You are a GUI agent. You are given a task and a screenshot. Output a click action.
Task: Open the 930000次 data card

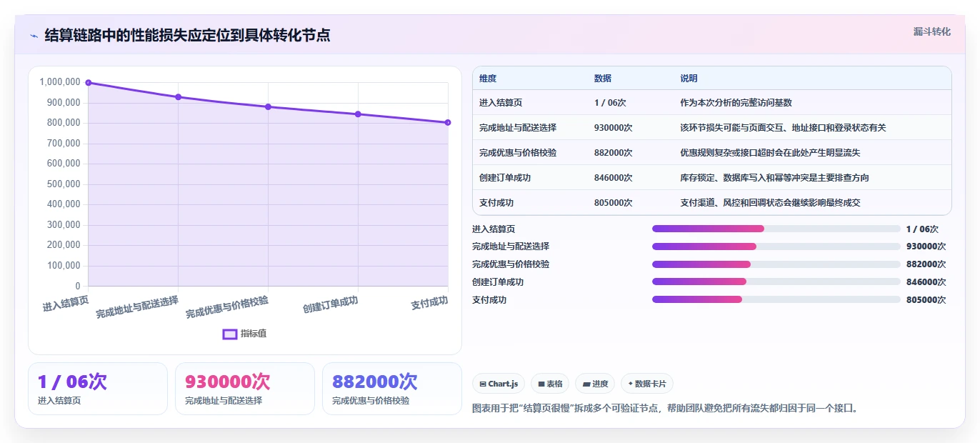pyautogui.click(x=245, y=389)
